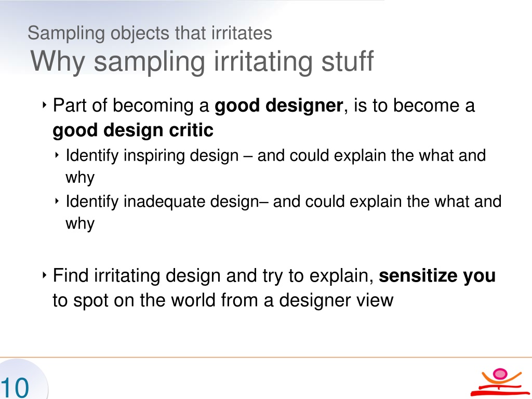The height and width of the screenshot is (399, 532).
Task: Click the bullet arrow before "Identify inadequate design"
Action: tap(57, 201)
